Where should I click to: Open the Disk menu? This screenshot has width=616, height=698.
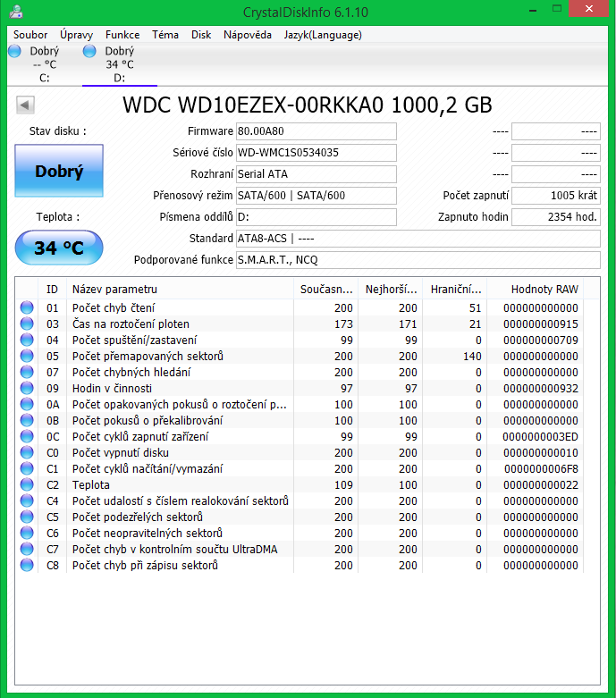(201, 35)
